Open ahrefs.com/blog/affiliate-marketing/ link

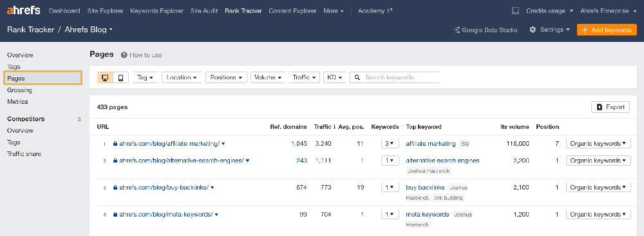click(169, 144)
